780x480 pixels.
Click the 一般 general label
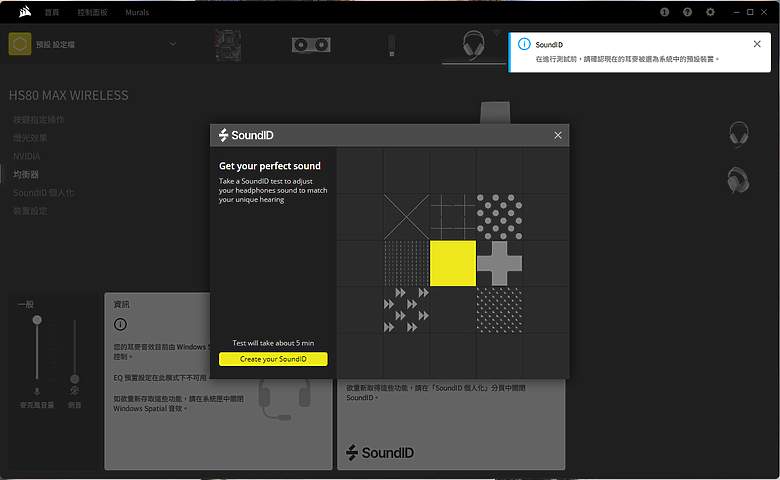26,304
